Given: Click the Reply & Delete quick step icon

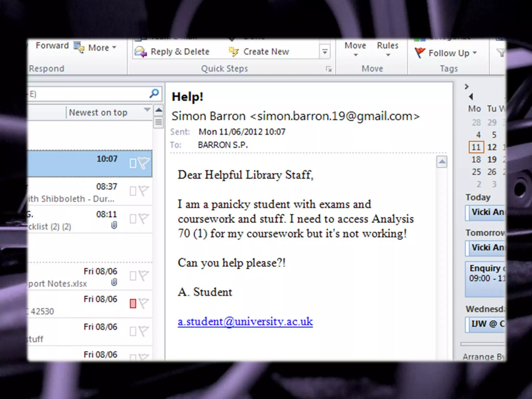Looking at the screenshot, I should (141, 52).
